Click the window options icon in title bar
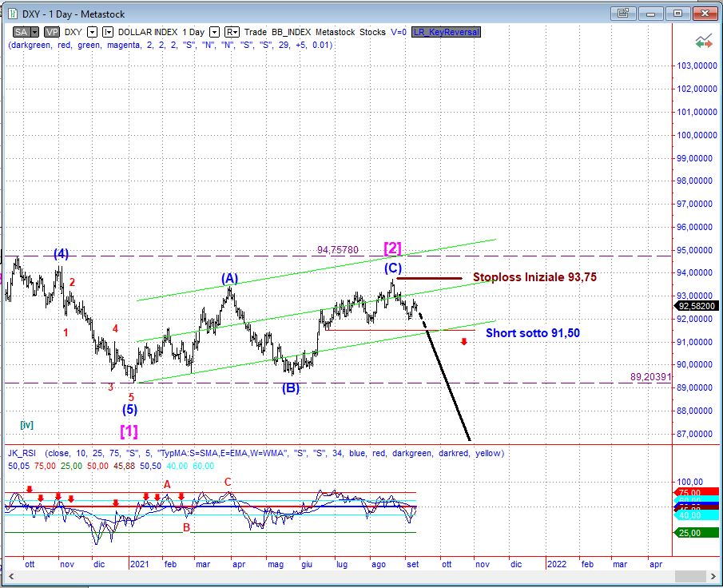Image resolution: width=723 pixels, height=588 pixels. point(623,13)
